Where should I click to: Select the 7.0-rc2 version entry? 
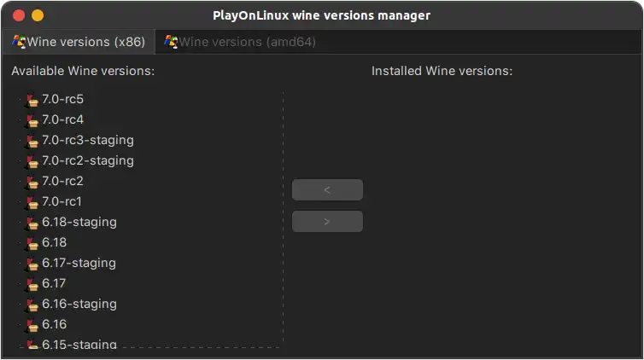pos(62,181)
